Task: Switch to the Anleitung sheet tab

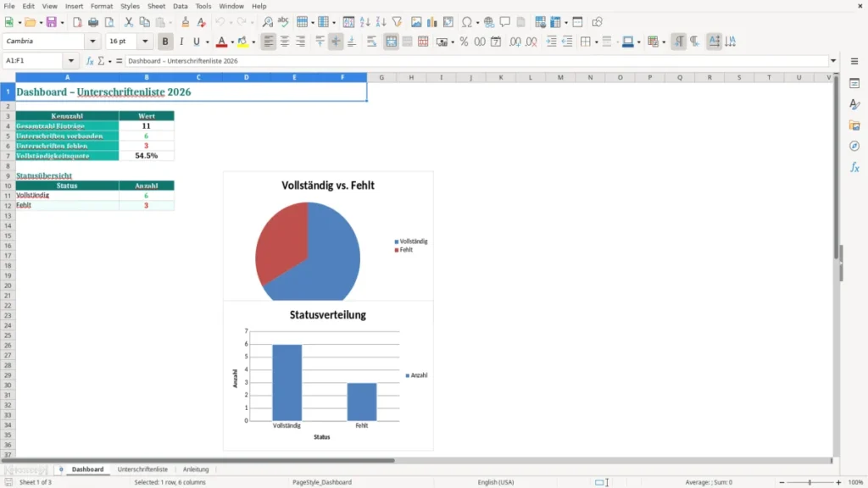Action: click(196, 469)
